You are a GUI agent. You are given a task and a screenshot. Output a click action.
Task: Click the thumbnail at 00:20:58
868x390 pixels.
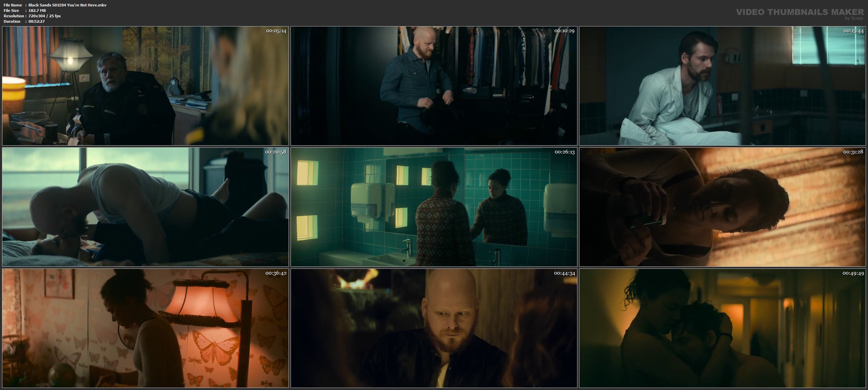[145, 207]
